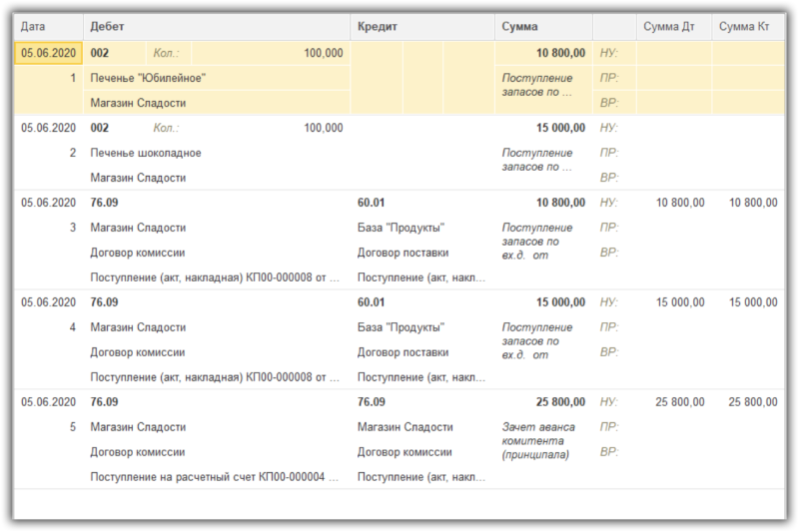Select the Печенье шоколадное entry
The image size is (799, 532).
click(x=146, y=153)
